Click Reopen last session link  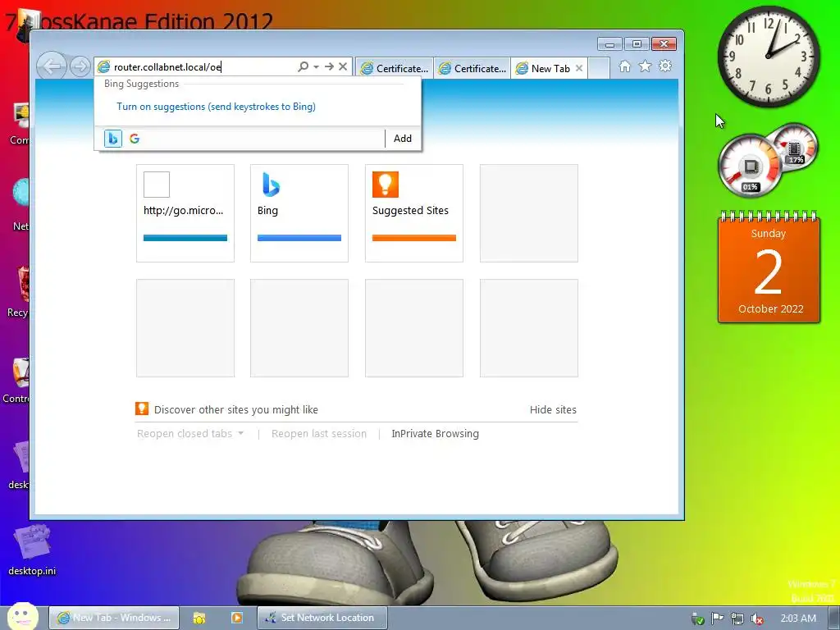[319, 433]
